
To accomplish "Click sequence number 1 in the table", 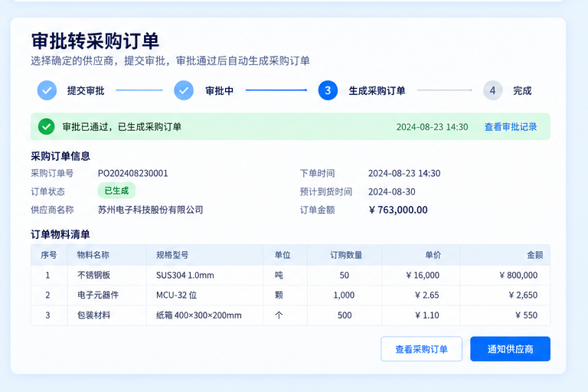I will click(x=47, y=276).
